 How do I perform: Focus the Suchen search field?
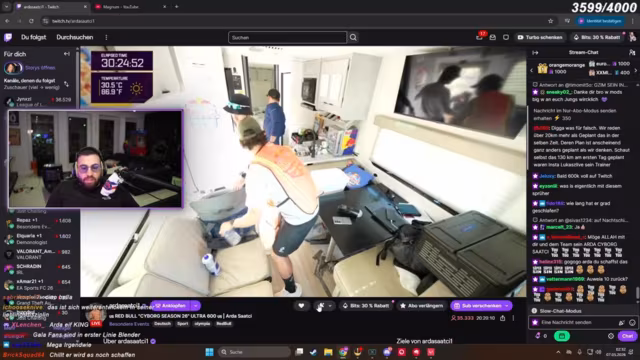coord(287,38)
